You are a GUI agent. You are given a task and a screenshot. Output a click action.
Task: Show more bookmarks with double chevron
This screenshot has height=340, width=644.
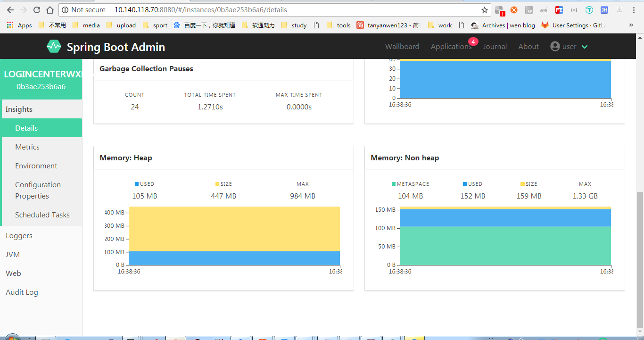[631, 25]
